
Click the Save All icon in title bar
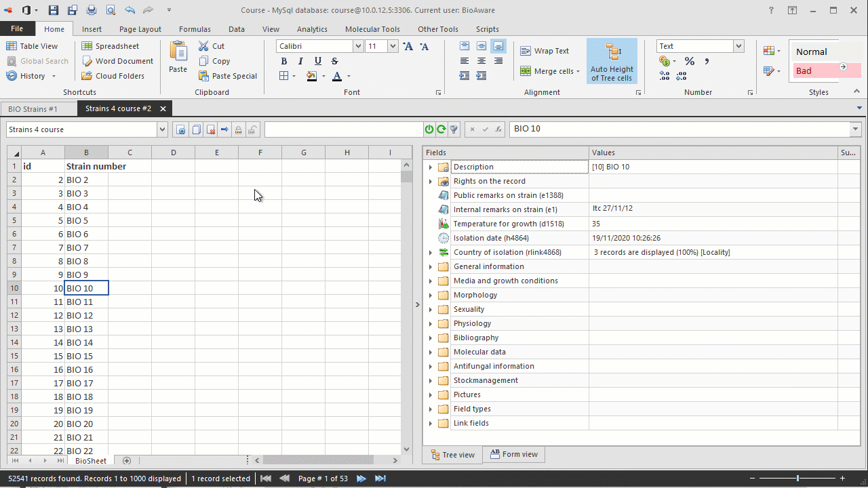coord(73,10)
